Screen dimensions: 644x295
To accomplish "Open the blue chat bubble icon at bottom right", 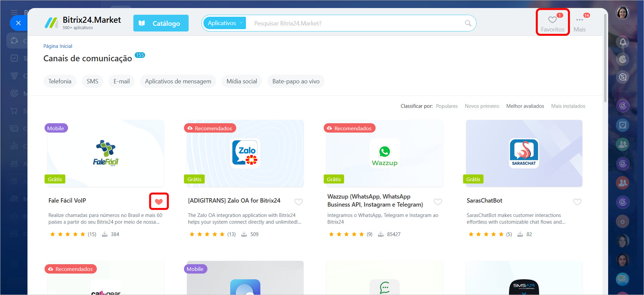I will coord(623,279).
